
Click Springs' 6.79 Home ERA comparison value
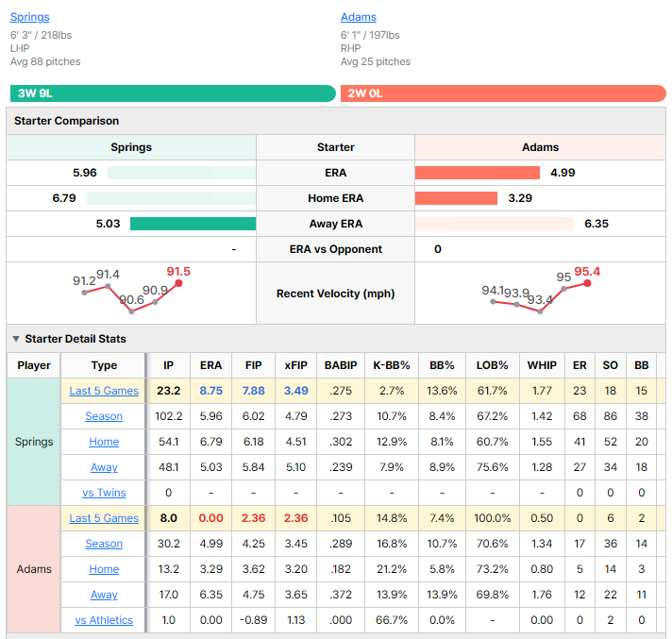(64, 198)
